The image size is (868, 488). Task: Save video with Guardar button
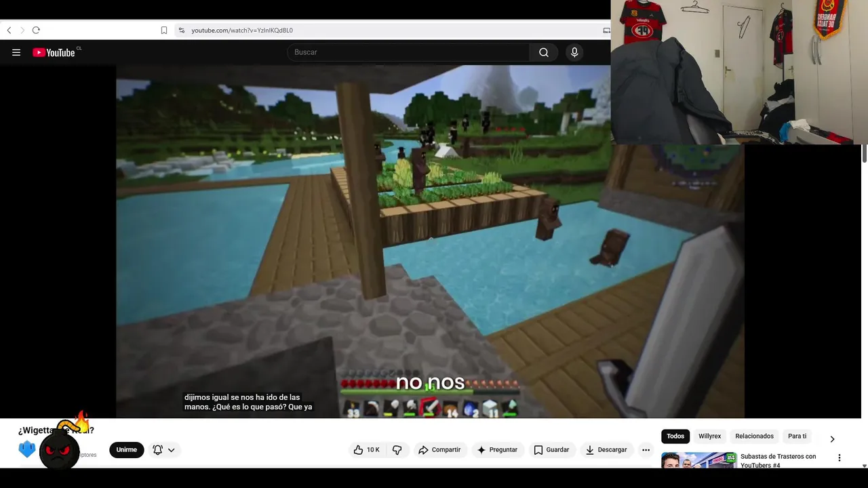tap(551, 450)
